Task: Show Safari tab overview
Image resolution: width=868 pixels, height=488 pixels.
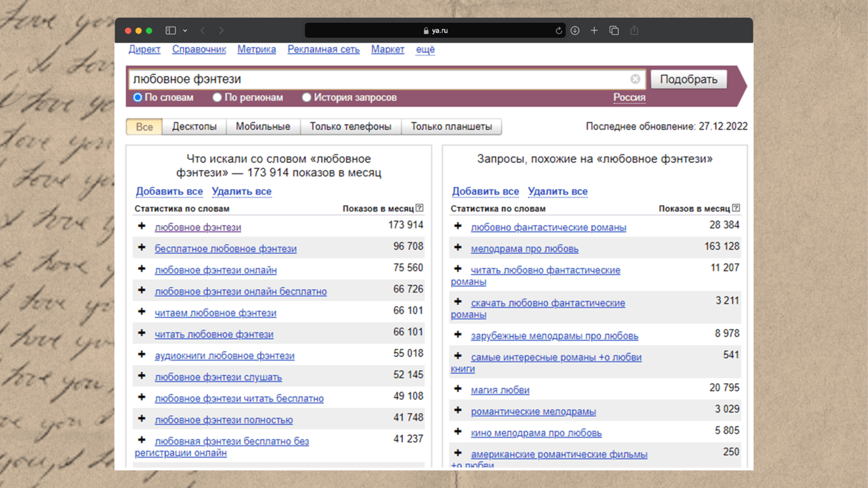Action: (614, 30)
